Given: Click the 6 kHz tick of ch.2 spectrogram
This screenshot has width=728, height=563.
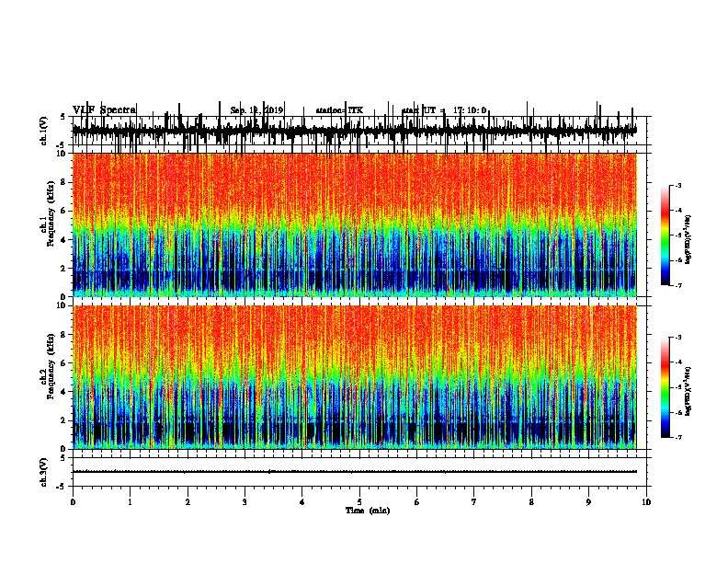Looking at the screenshot, I should coord(64,363).
